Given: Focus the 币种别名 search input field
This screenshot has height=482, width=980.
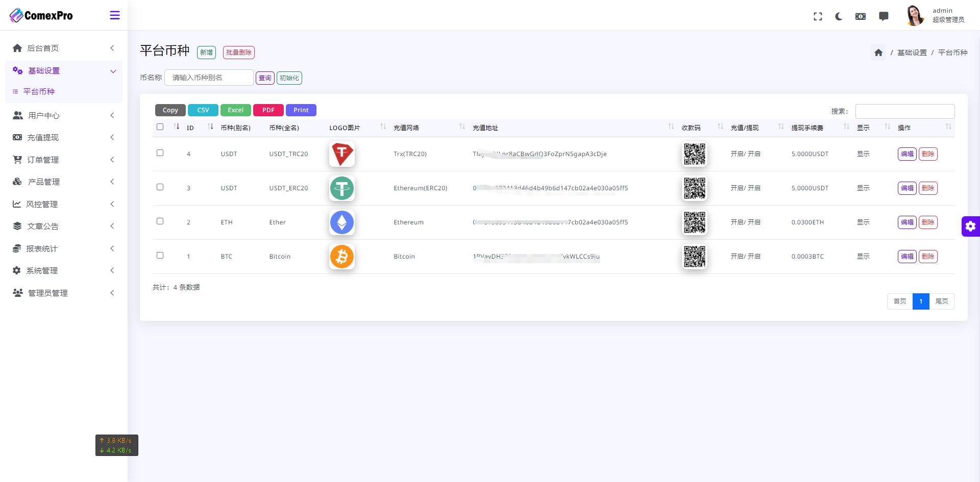Looking at the screenshot, I should (x=209, y=78).
